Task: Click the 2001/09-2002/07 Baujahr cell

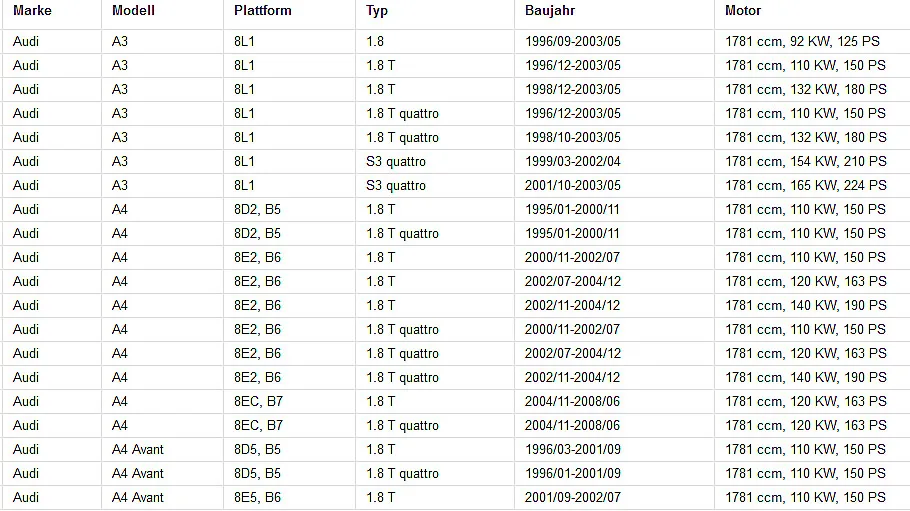Action: point(614,498)
